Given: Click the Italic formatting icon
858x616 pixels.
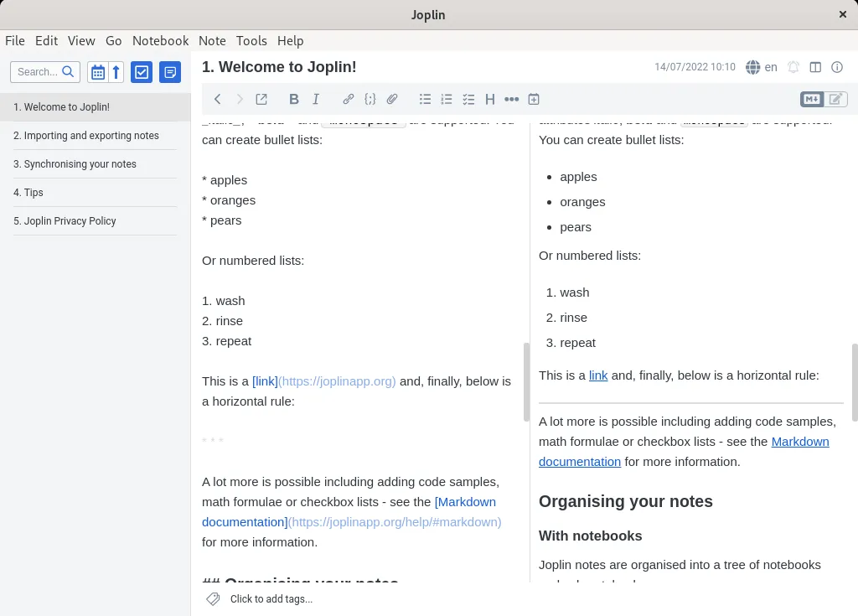Looking at the screenshot, I should pyautogui.click(x=316, y=99).
